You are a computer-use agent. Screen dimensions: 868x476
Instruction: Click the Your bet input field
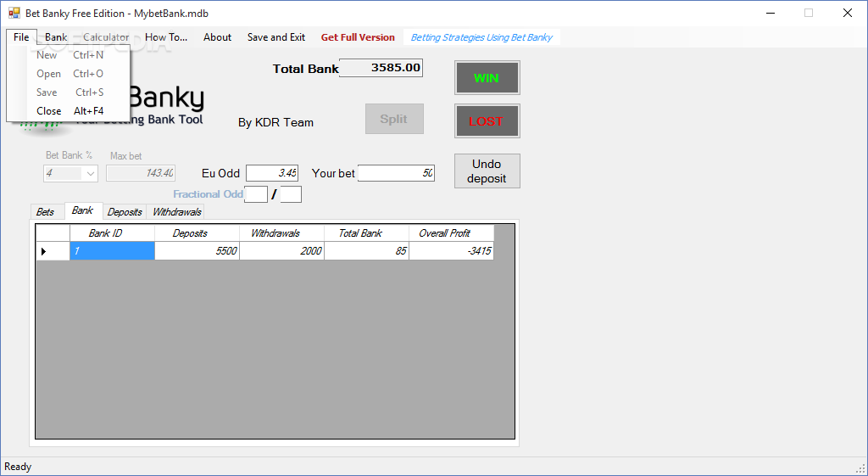pos(397,173)
